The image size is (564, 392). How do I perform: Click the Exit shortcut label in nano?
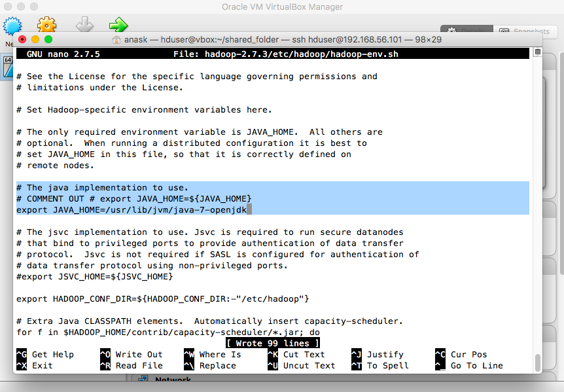42,366
